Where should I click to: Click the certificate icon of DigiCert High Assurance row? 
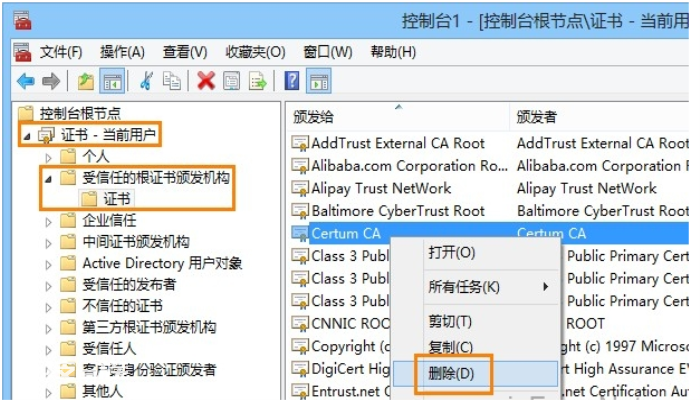(300, 368)
